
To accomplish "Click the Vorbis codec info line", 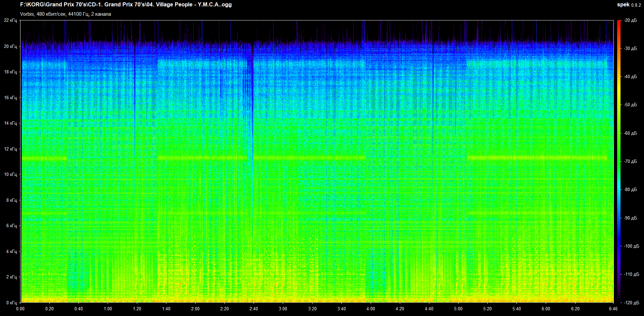I will click(65, 14).
